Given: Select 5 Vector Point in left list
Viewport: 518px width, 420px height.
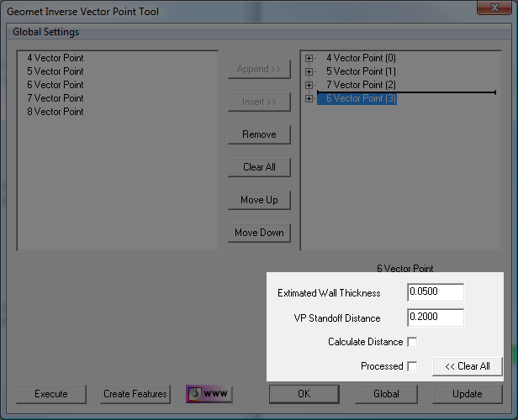Looking at the screenshot, I should click(x=55, y=71).
